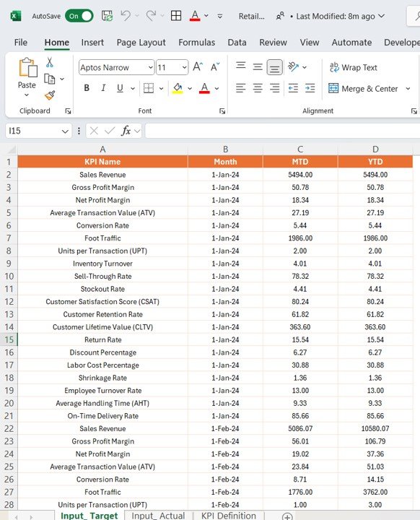Toggle Underline formatting

tap(120, 88)
